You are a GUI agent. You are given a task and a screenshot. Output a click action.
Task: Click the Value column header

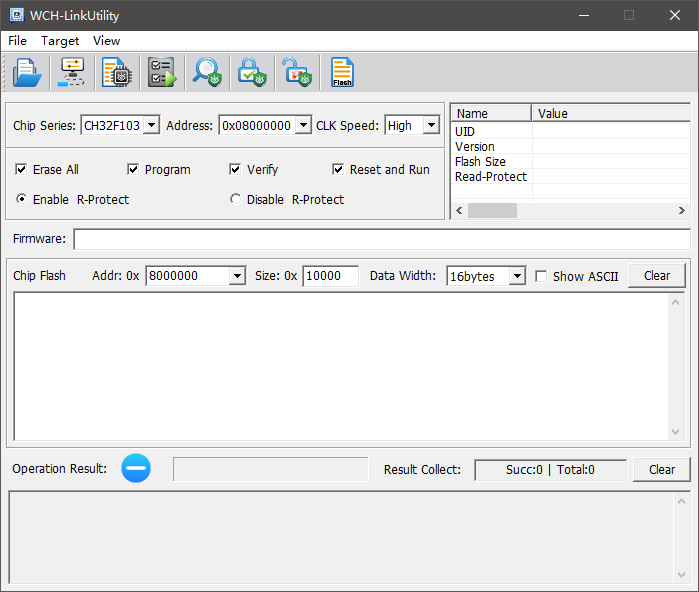tap(611, 113)
